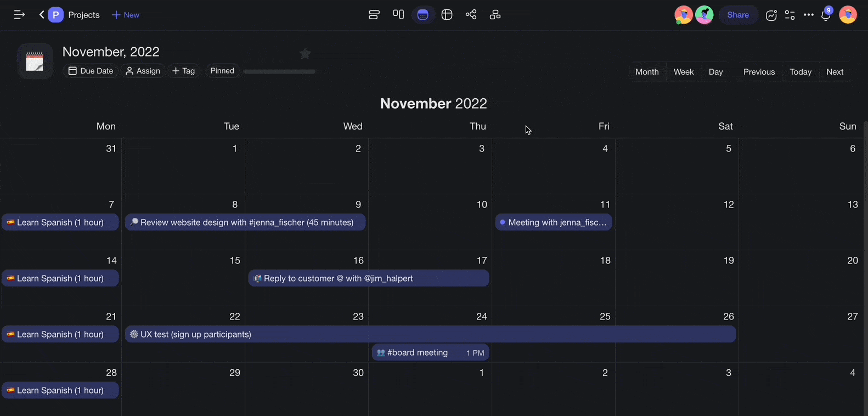Toggle the sidebar with the hamburger icon
Image resolution: width=868 pixels, height=416 pixels.
click(19, 15)
